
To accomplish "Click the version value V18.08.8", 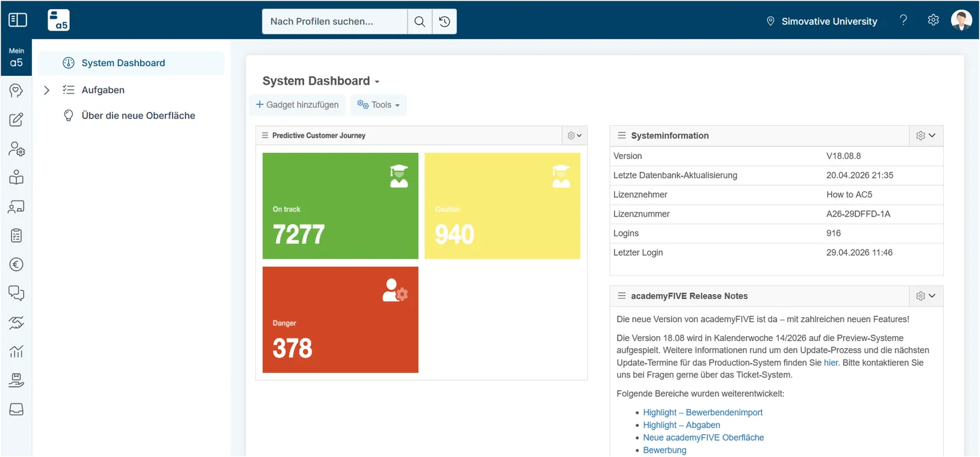I will pyautogui.click(x=843, y=156).
